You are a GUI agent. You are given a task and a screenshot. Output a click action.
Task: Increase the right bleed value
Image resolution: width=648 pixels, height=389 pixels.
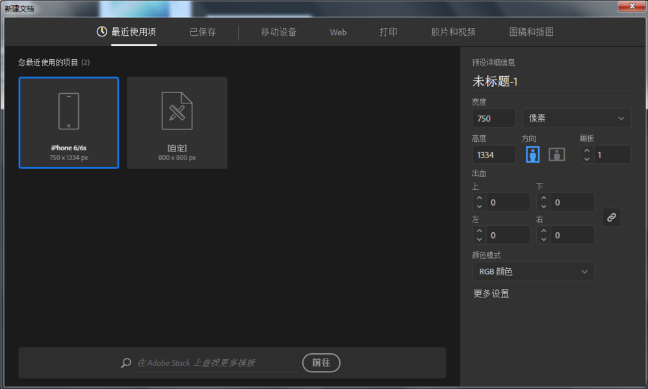(x=544, y=231)
